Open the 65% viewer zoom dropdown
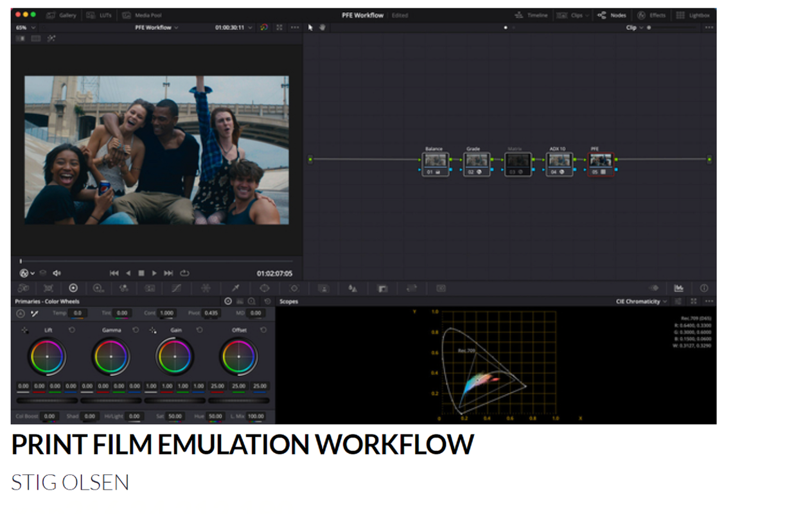Image resolution: width=812 pixels, height=514 pixels. [x=26, y=28]
